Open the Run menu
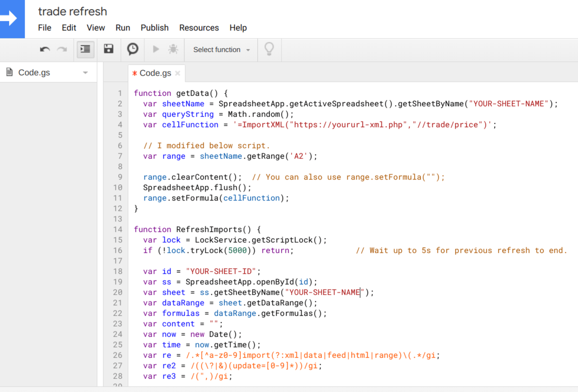Image resolution: width=578 pixels, height=392 pixels. tap(123, 28)
